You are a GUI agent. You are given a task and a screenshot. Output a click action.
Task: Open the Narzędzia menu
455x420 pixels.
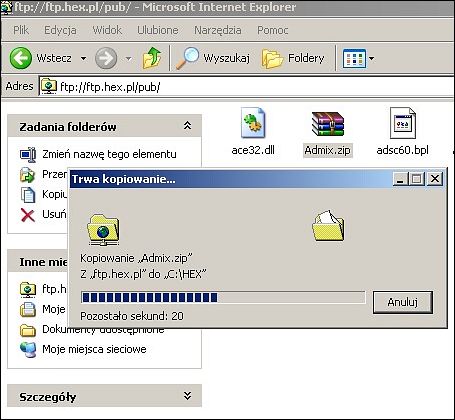point(218,30)
